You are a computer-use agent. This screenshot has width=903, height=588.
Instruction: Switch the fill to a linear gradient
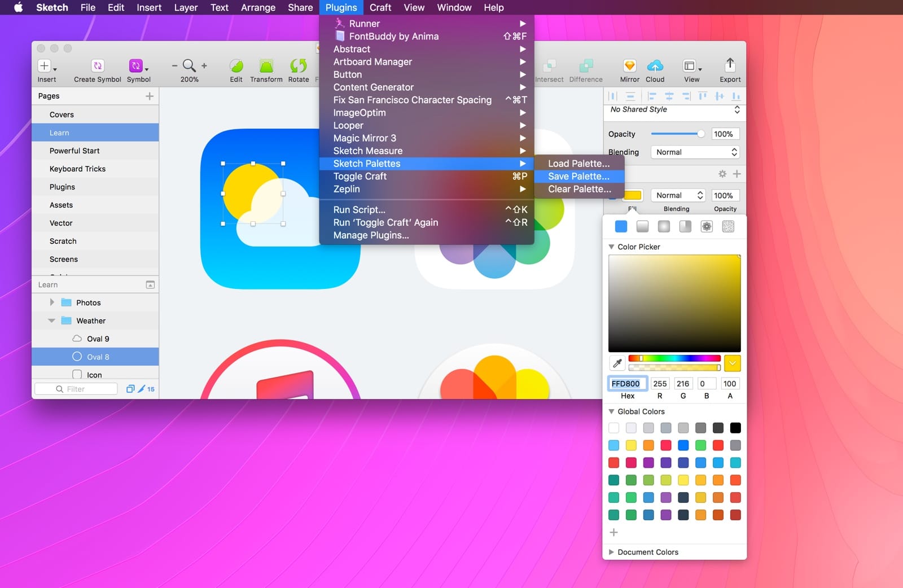642,226
